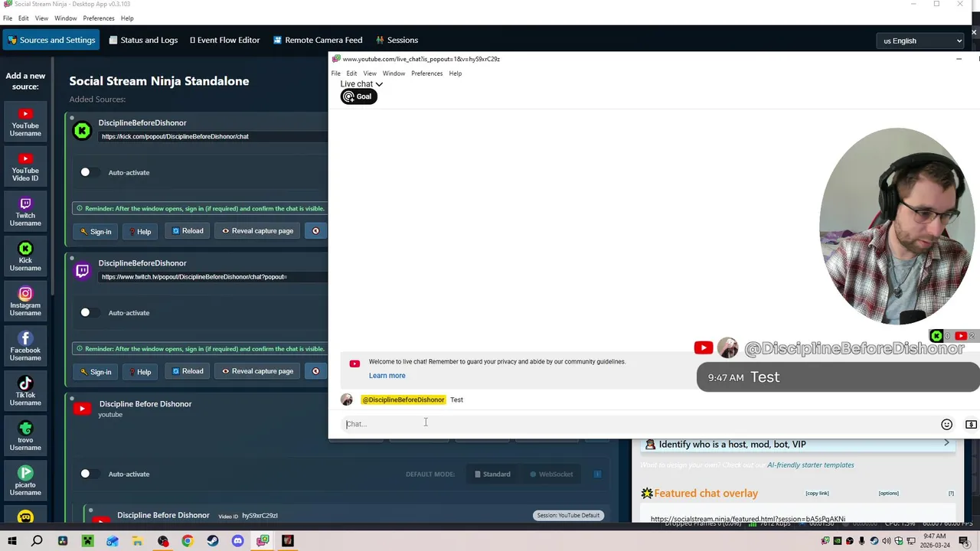
Task: Click Help button for Twitch source
Action: click(139, 371)
